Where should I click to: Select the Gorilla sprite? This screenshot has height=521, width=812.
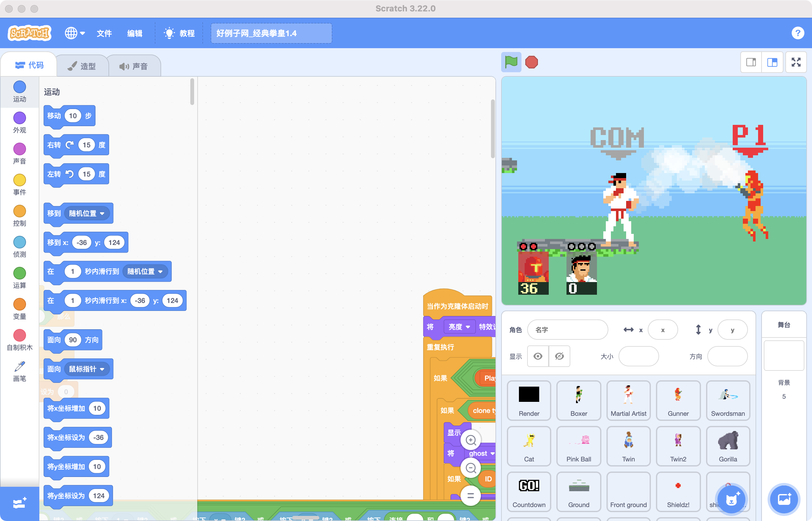pyautogui.click(x=728, y=446)
